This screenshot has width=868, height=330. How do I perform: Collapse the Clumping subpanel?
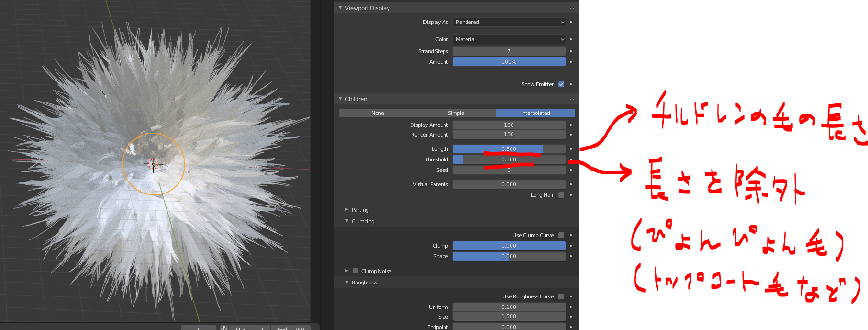(347, 221)
